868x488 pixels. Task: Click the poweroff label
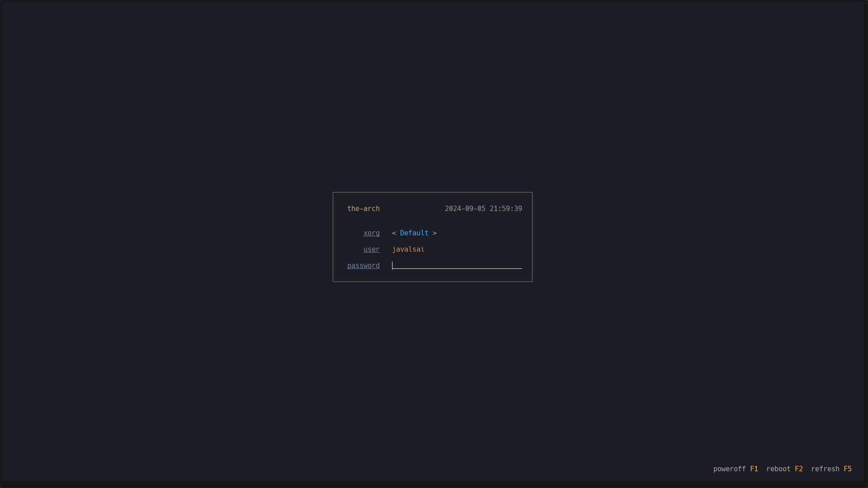pos(730,469)
